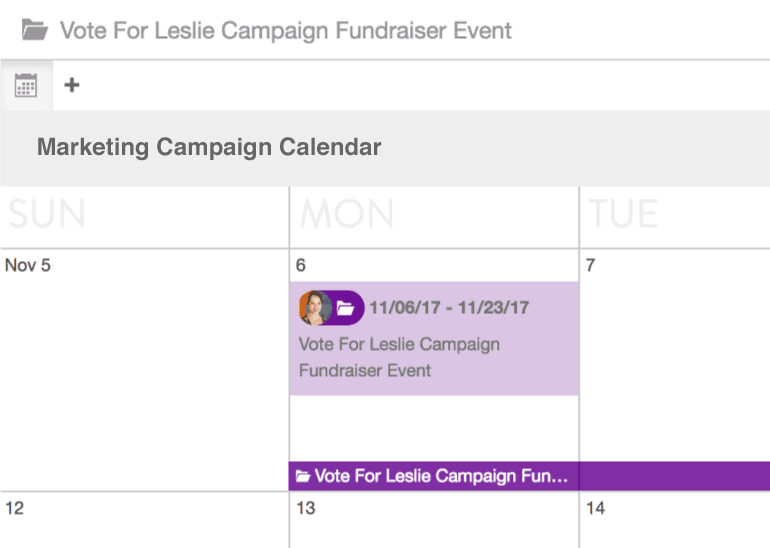
Task: Click the header title Vote For Leslie Campaign
Action: (286, 30)
